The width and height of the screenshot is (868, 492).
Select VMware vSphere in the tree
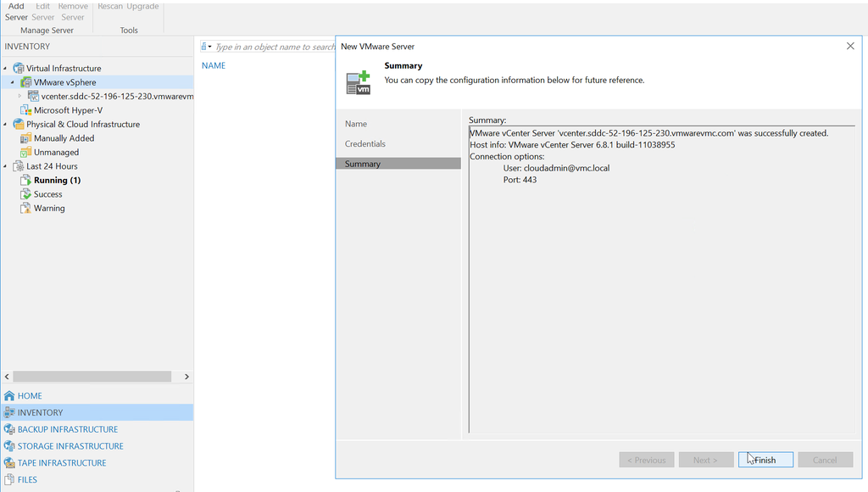point(64,82)
